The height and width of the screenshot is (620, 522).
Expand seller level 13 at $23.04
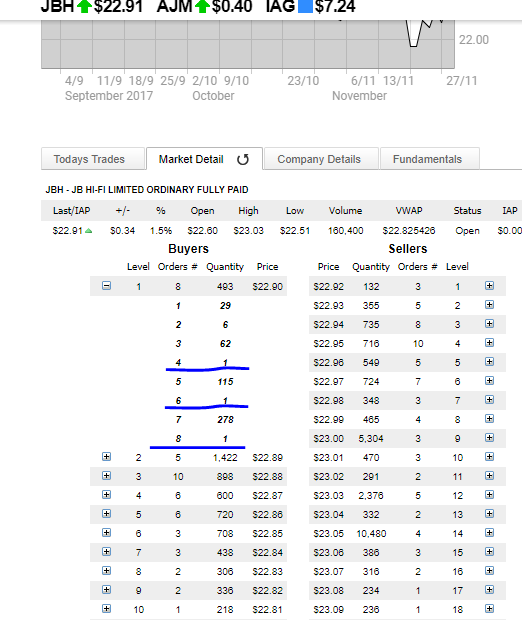[490, 514]
